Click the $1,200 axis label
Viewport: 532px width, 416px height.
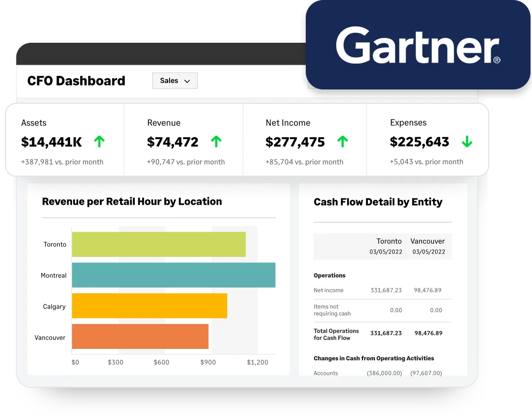point(258,362)
